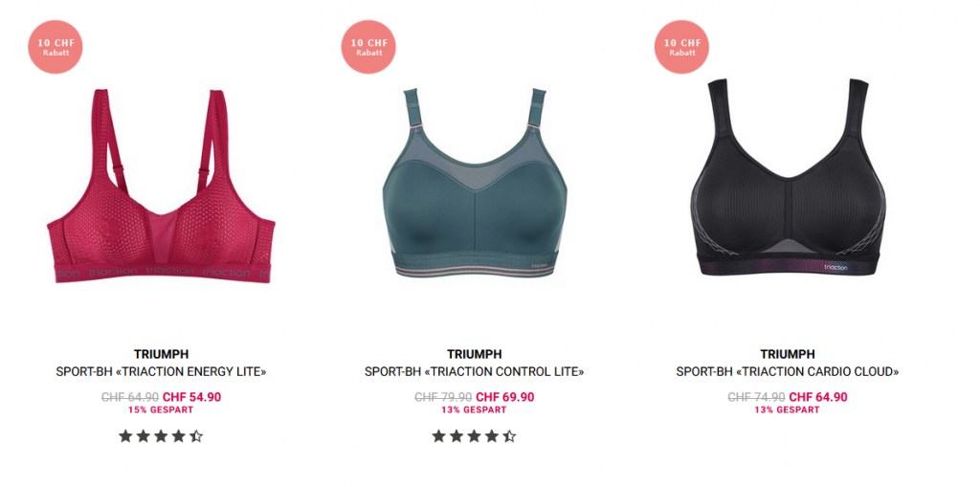Screen dimensions: 980x487
Task: Click TRIUMPH brand name above Cardio Cloud
Action: [788, 354]
